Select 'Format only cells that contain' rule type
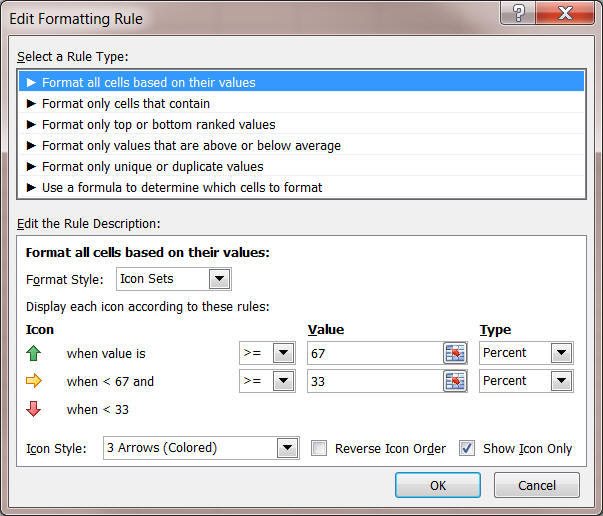 click(126, 103)
